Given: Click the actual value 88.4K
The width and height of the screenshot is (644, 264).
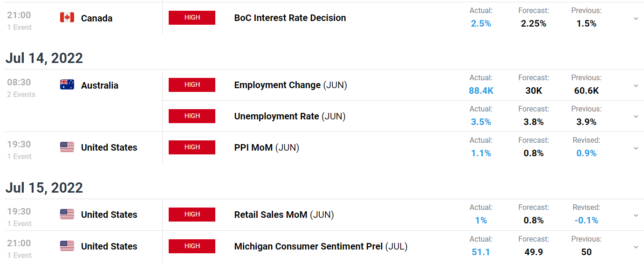Looking at the screenshot, I should pyautogui.click(x=481, y=90).
